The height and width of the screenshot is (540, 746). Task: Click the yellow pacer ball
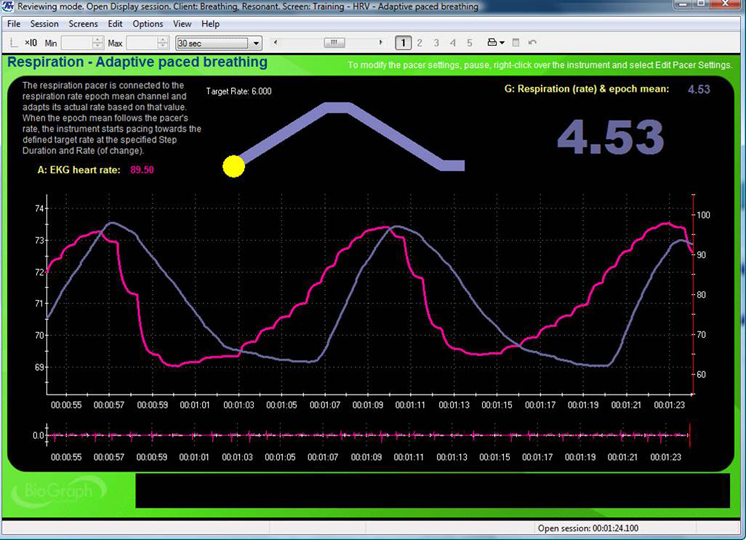click(234, 166)
